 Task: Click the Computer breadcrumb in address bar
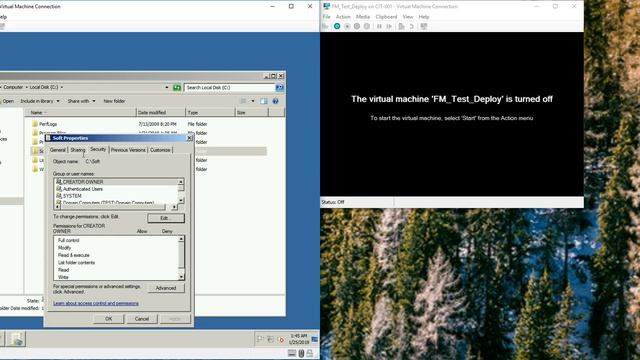tap(13, 87)
